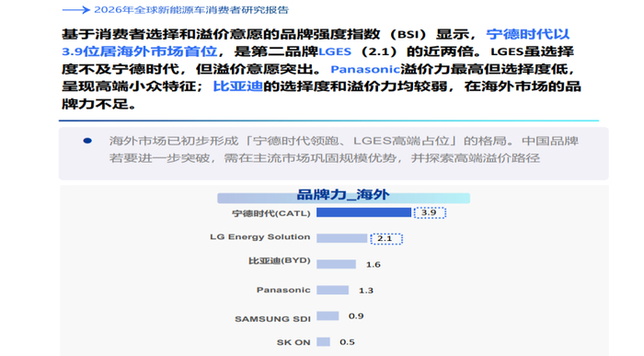Click the blue arrow icon beside report title

tap(76, 10)
